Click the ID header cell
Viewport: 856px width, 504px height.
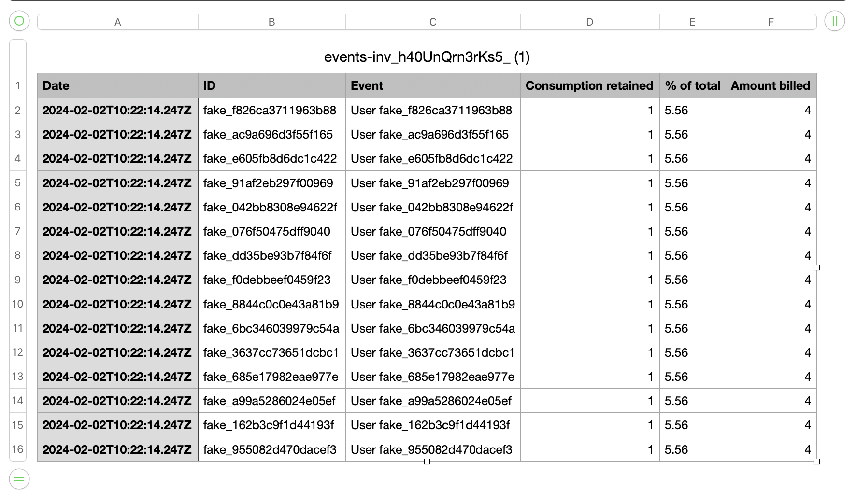coord(272,85)
